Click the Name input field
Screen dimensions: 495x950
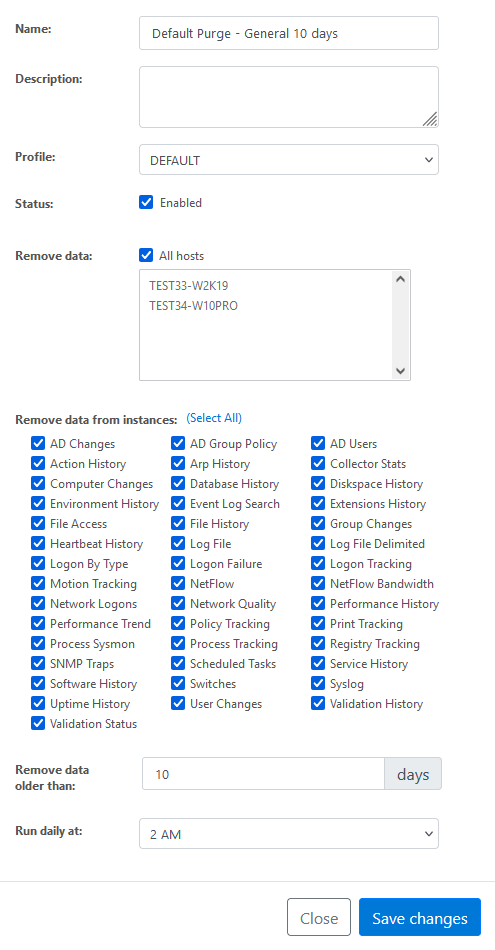289,33
